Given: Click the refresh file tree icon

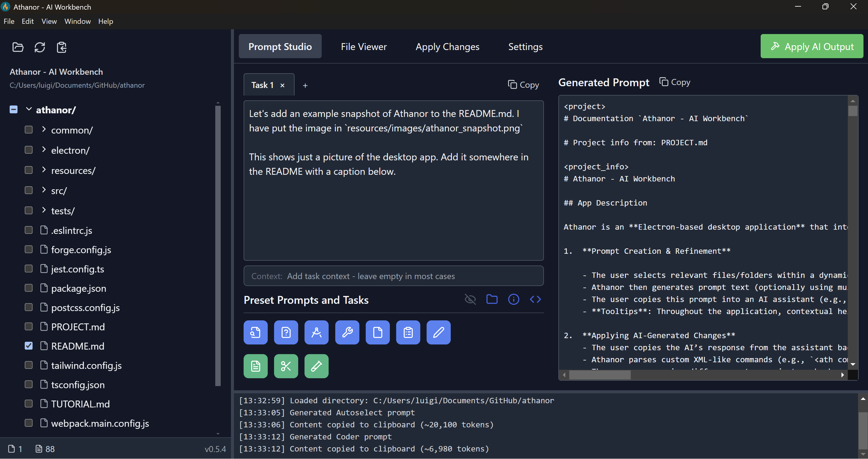Looking at the screenshot, I should pos(40,47).
